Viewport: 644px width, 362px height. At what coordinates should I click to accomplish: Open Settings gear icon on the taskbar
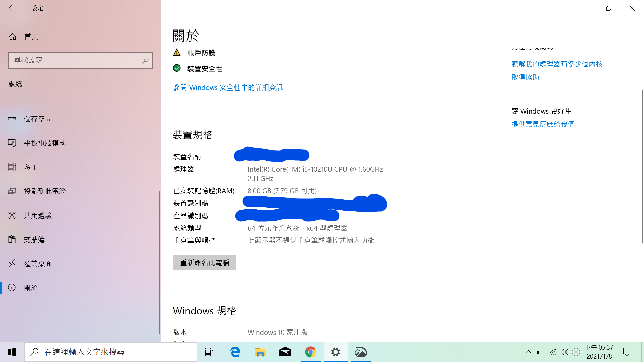(336, 352)
